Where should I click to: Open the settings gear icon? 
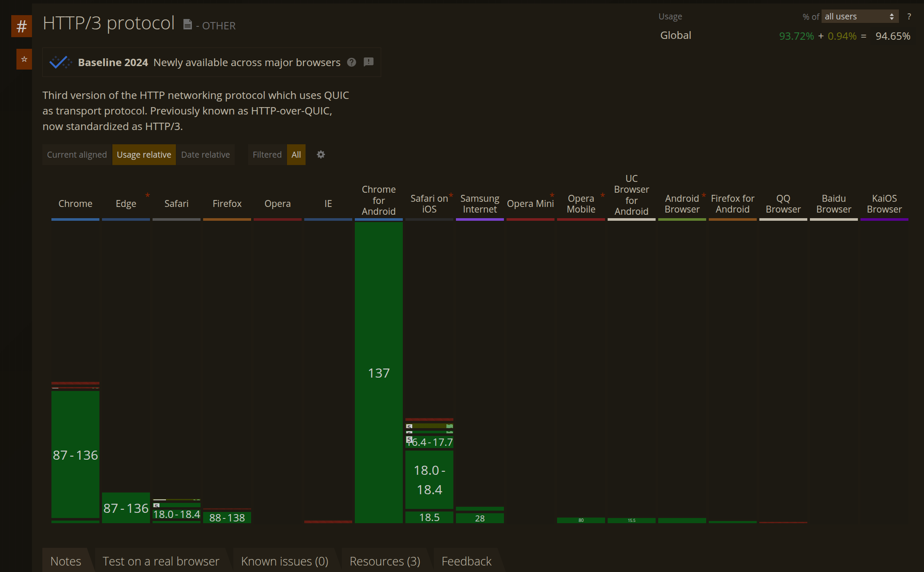point(321,155)
